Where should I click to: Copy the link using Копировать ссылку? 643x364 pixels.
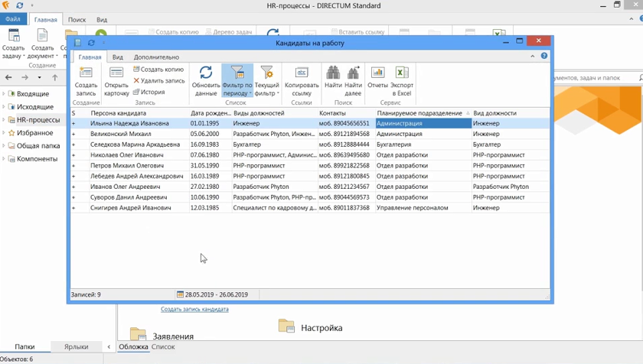tap(302, 73)
